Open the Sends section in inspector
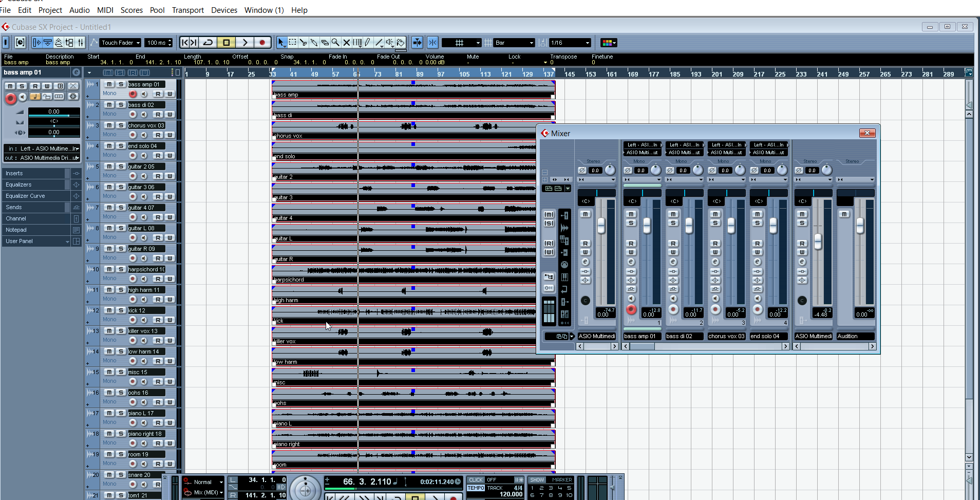 click(x=36, y=207)
